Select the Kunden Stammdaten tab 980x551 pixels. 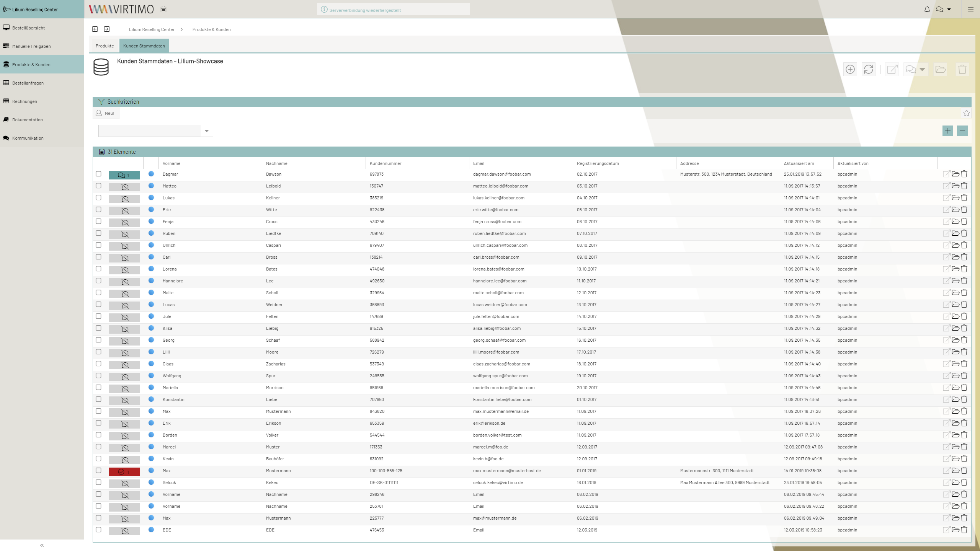(144, 46)
